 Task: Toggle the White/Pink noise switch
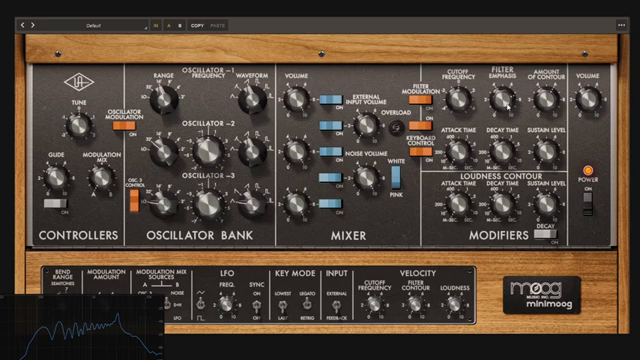[396, 178]
